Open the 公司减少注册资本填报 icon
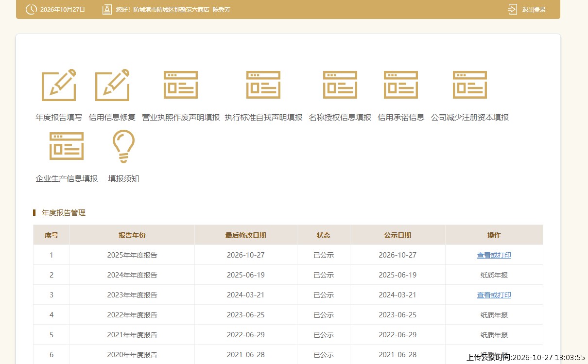588x364 pixels. coord(470,85)
